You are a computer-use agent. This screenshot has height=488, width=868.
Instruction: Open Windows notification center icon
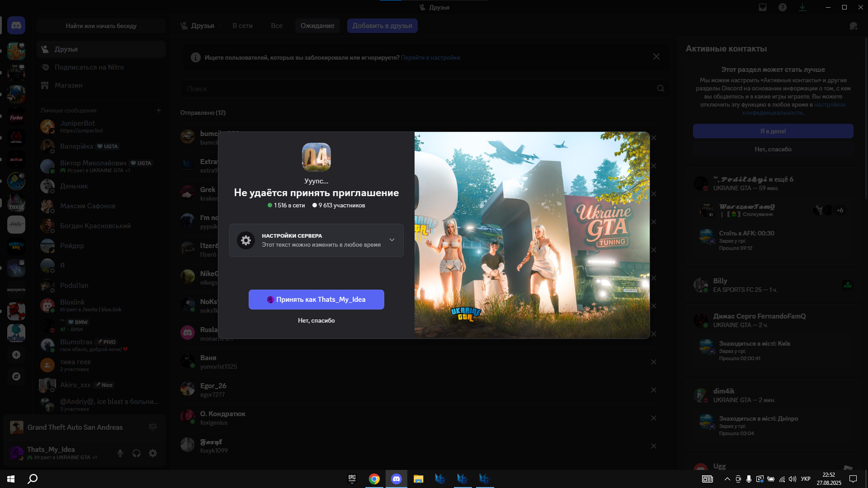(x=853, y=479)
